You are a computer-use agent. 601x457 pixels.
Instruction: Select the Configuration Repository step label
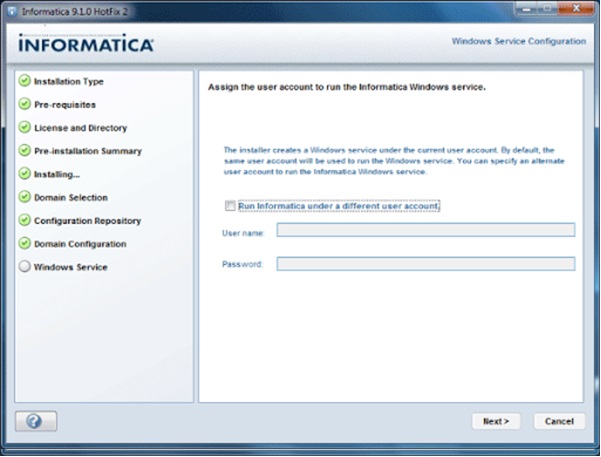point(87,221)
